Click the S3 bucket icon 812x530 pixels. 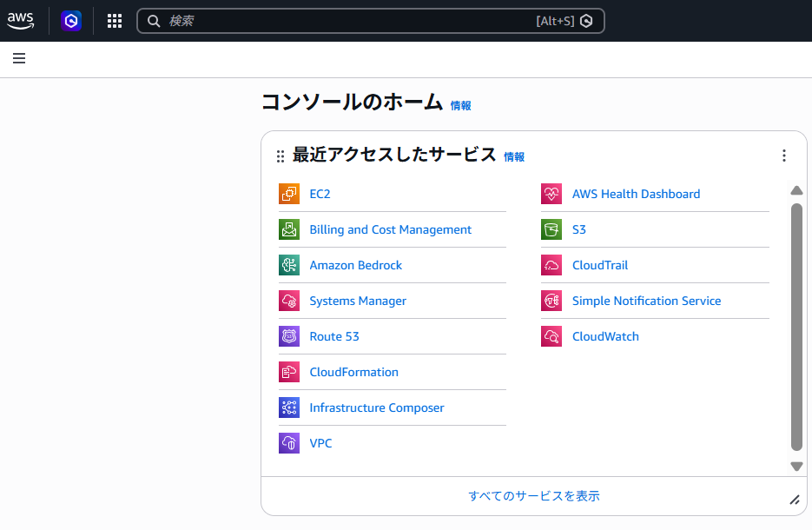pos(551,229)
